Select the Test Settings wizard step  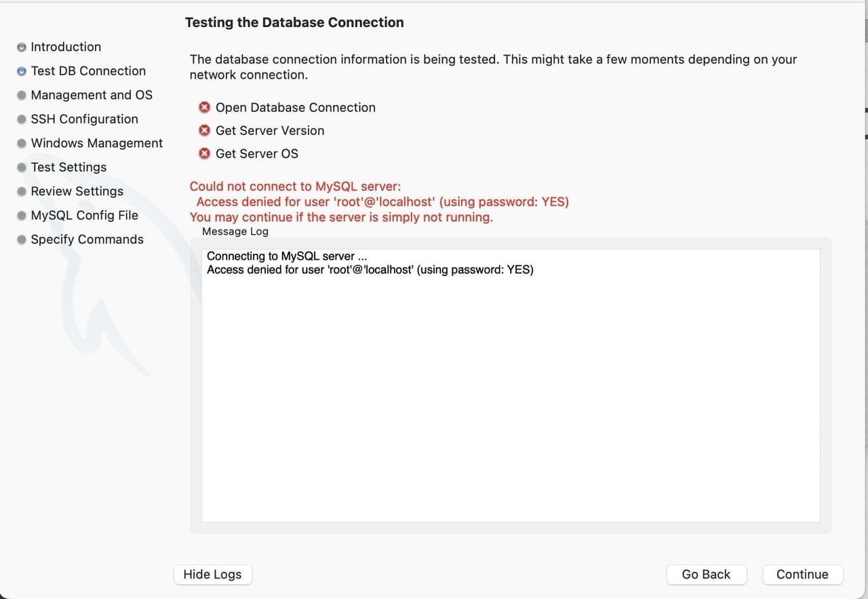tap(68, 167)
